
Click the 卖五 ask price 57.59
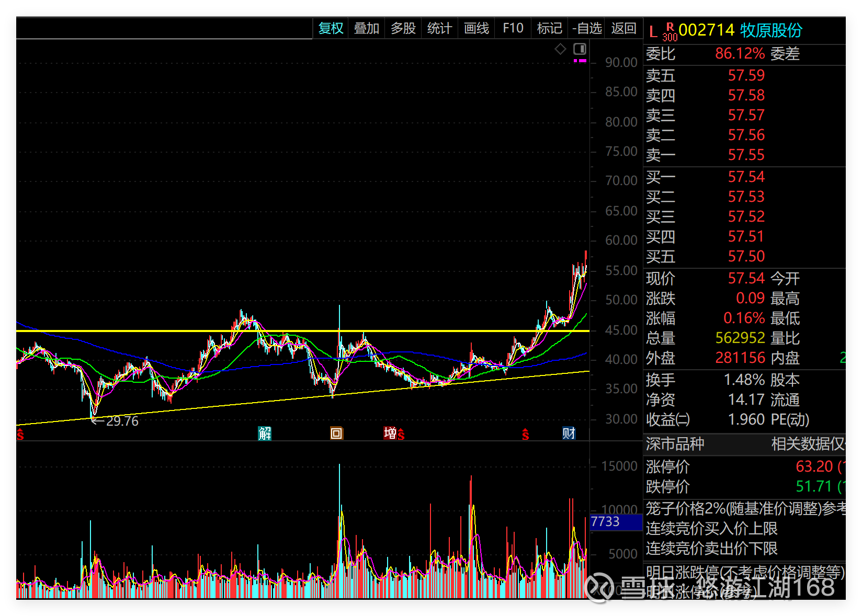(x=746, y=75)
